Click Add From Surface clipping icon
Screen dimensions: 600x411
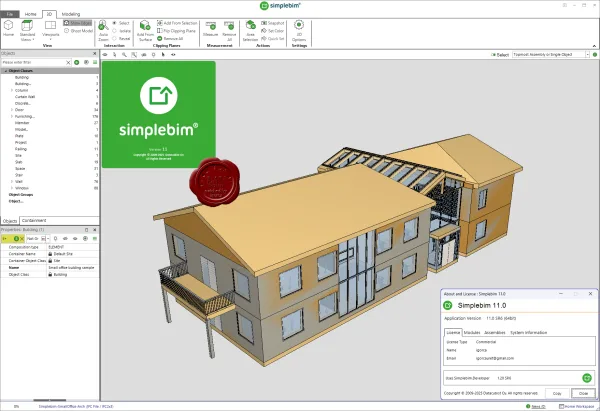coord(145,26)
